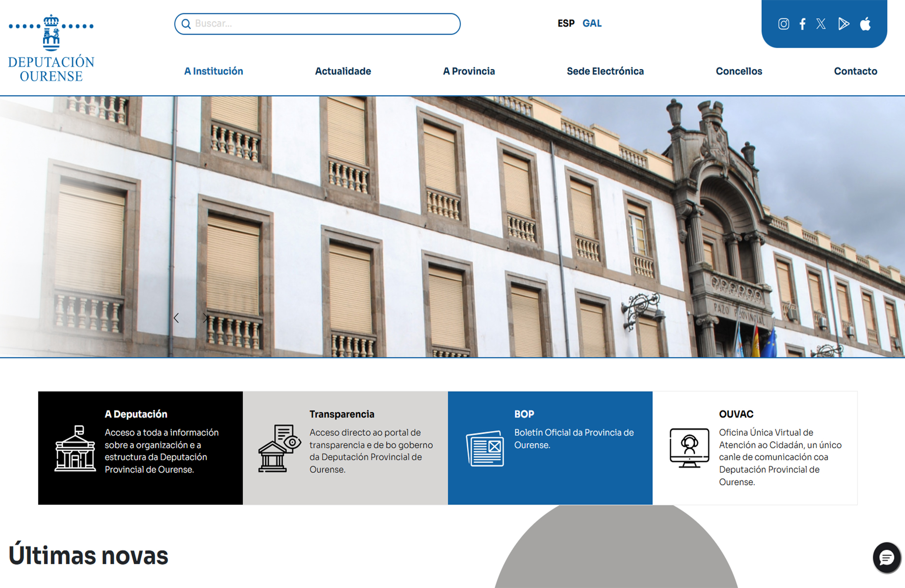Click the magnifier search icon
The width and height of the screenshot is (905, 588).
click(186, 24)
